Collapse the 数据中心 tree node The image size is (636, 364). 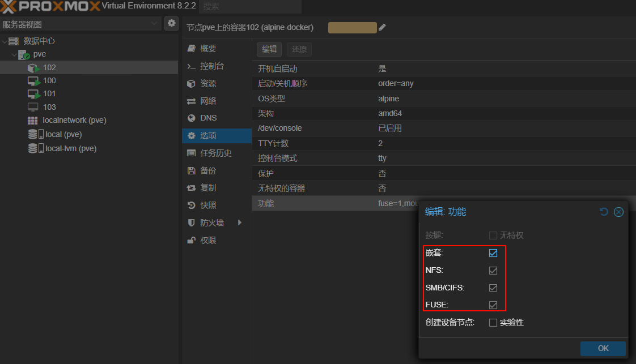[x=5, y=41]
